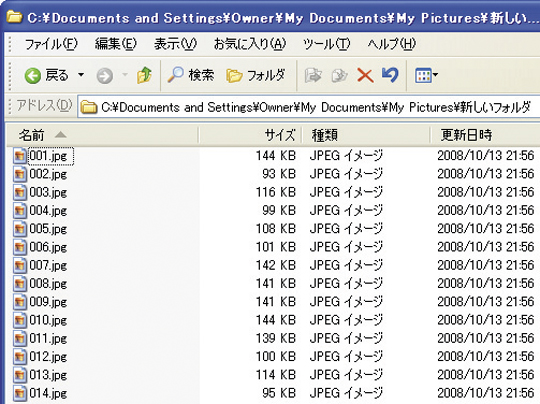Click the blue Undo arrow icon
This screenshot has height=404, width=540.
coord(390,75)
